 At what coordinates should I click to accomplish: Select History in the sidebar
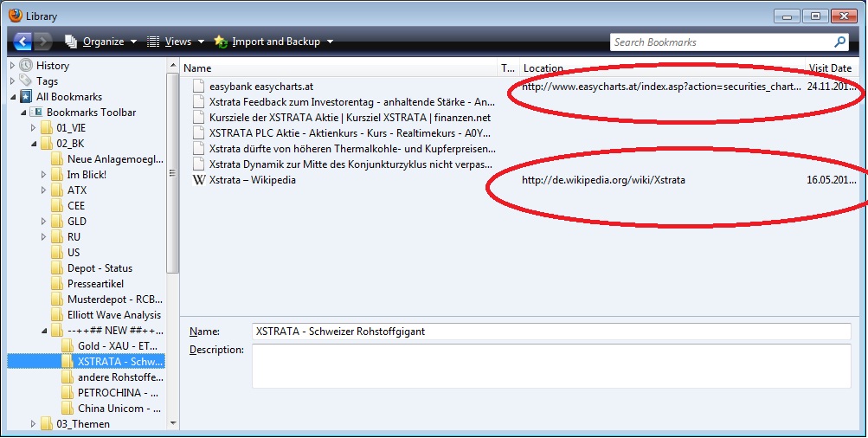point(53,65)
